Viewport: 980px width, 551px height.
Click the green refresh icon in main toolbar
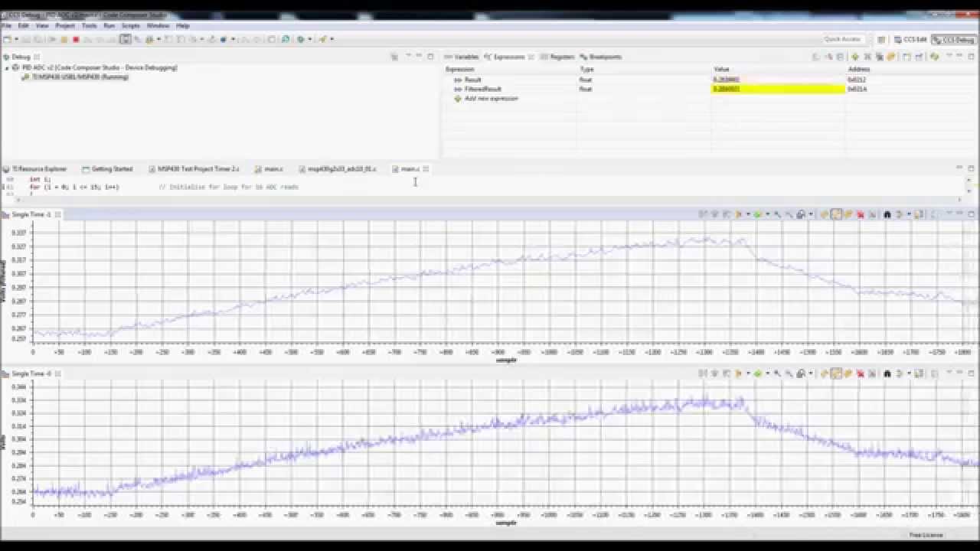(285, 39)
